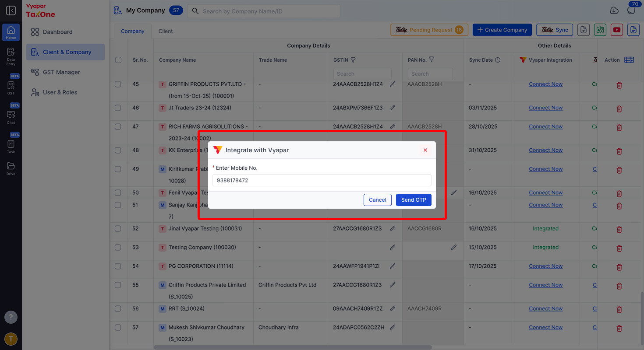Click the horizontal scrollbar under the table
The width and height of the screenshot is (644, 350).
pos(293,347)
